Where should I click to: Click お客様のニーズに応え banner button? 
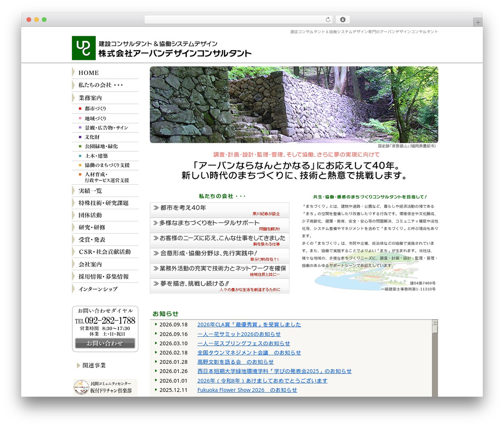[219, 240]
